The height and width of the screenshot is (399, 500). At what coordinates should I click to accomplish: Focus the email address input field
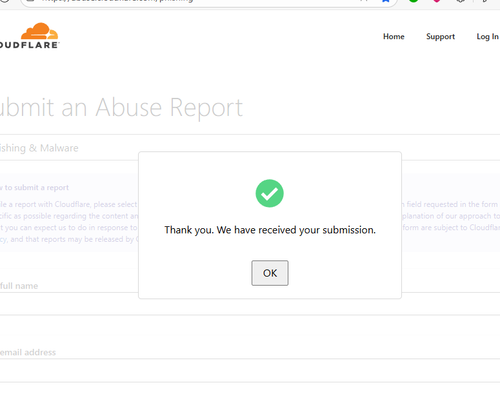click(x=250, y=370)
